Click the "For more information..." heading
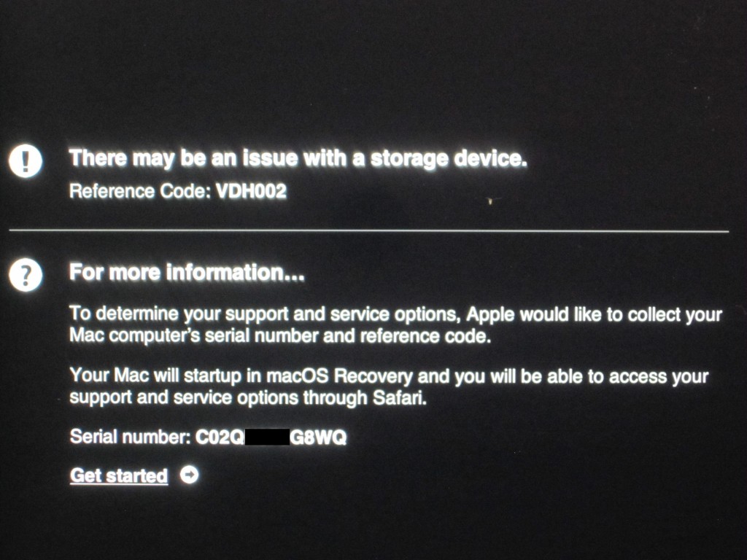Screen dimensions: 747x560 [187, 273]
